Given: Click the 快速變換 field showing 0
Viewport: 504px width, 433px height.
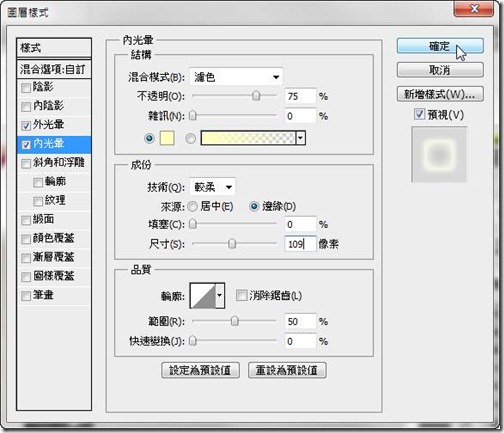Looking at the screenshot, I should click(x=300, y=341).
